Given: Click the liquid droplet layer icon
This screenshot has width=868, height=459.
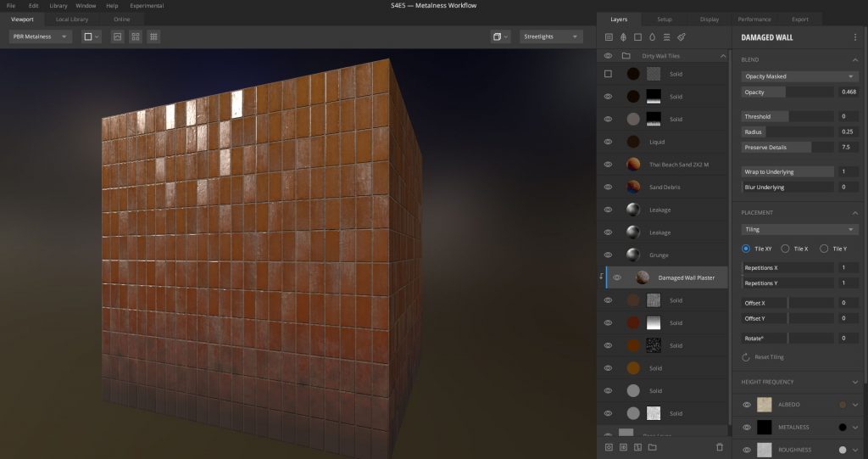Looking at the screenshot, I should tap(652, 37).
